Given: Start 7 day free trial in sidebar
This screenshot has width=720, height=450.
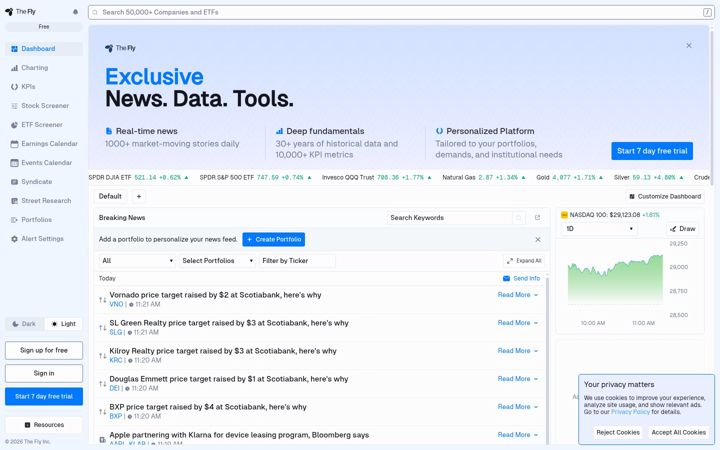Looking at the screenshot, I should tap(44, 396).
